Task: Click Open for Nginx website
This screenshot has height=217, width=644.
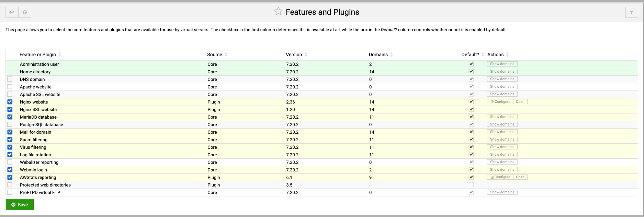Action: [x=520, y=102]
